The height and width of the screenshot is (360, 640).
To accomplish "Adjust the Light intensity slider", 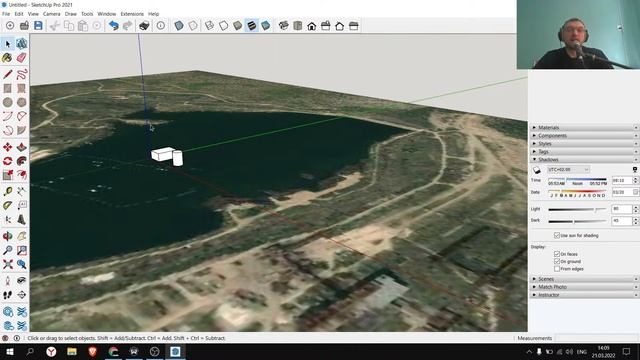I will 577,209.
